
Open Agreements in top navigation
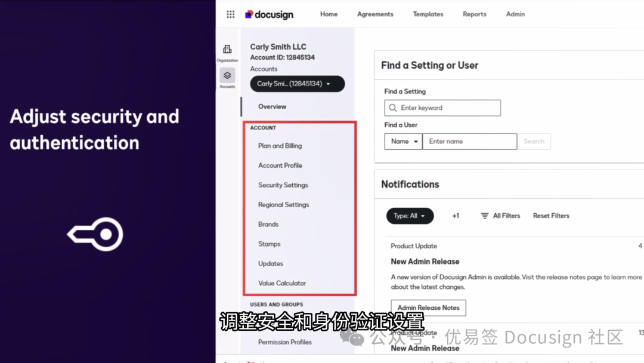375,14
